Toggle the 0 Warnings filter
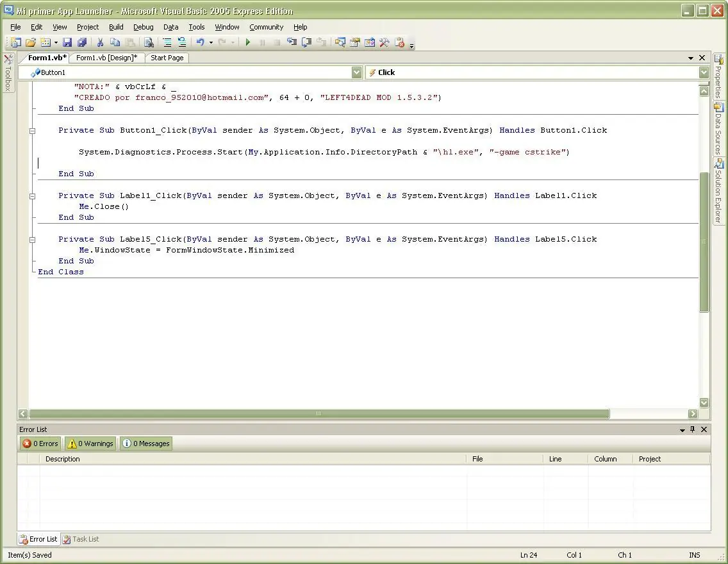Image resolution: width=728 pixels, height=564 pixels. tap(90, 444)
